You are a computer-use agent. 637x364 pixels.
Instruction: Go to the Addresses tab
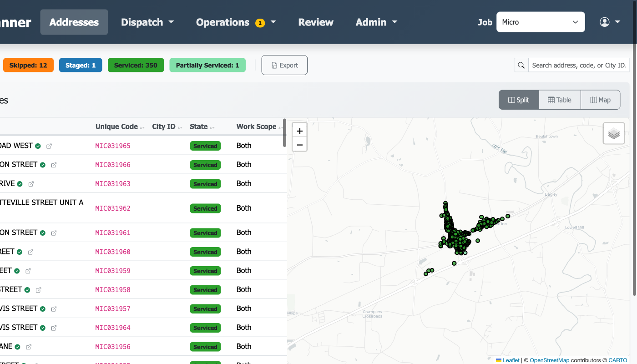(74, 22)
